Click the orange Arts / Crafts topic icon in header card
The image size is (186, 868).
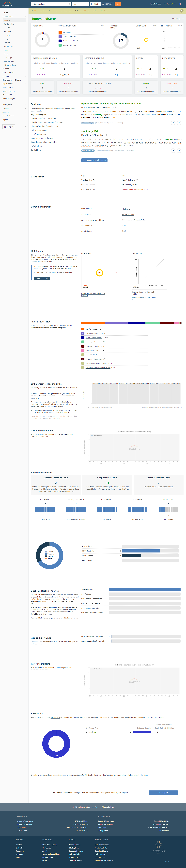[x=60, y=32]
